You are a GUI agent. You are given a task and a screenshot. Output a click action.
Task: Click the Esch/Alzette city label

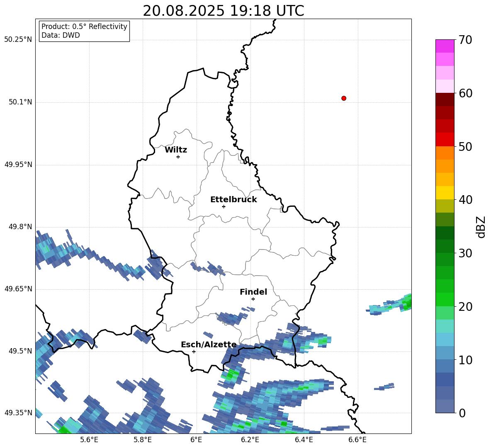tap(209, 345)
